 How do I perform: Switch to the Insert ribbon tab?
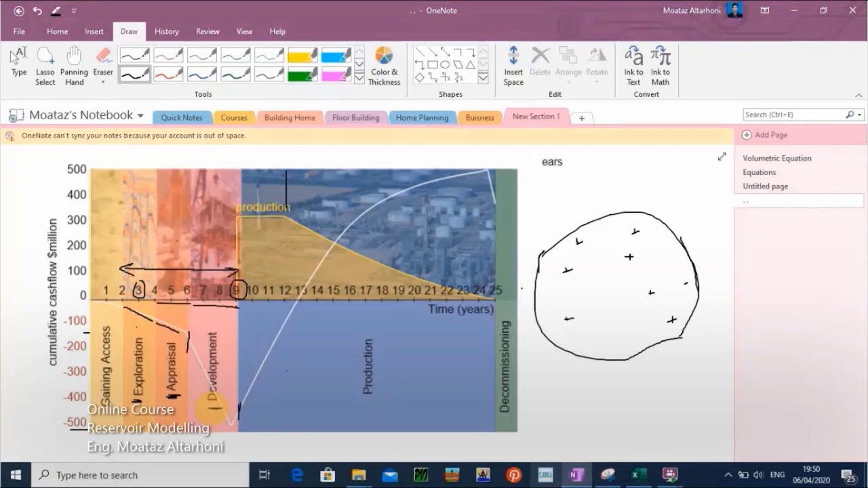(94, 31)
